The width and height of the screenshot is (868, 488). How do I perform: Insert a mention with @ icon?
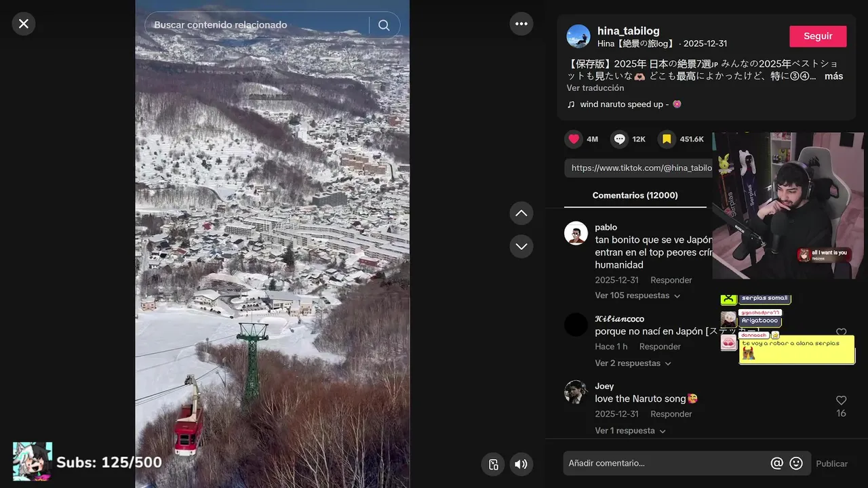coord(777,463)
